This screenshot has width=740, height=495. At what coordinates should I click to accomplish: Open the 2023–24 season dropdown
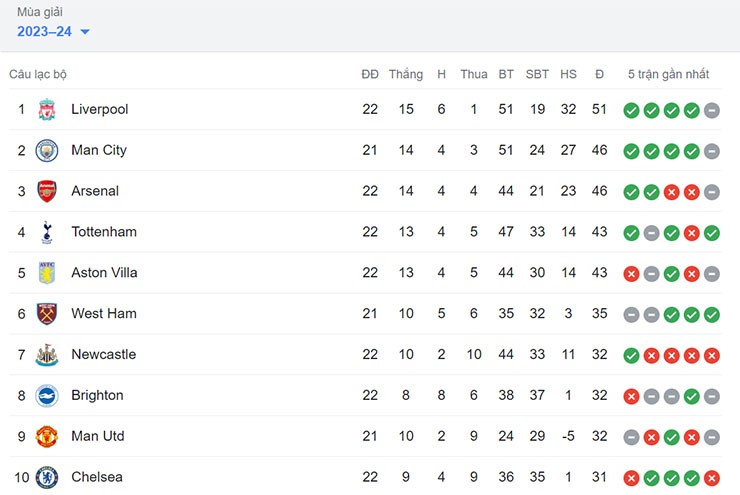[53, 32]
